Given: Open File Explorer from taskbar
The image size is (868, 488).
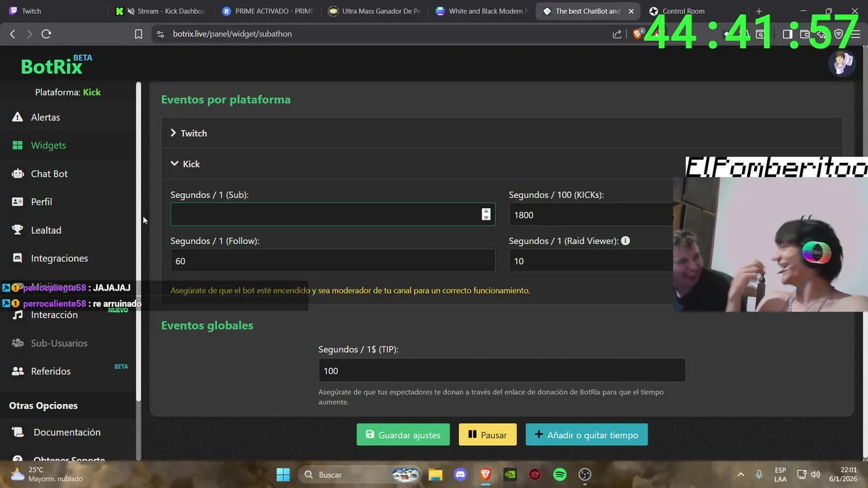Looking at the screenshot, I should (435, 474).
